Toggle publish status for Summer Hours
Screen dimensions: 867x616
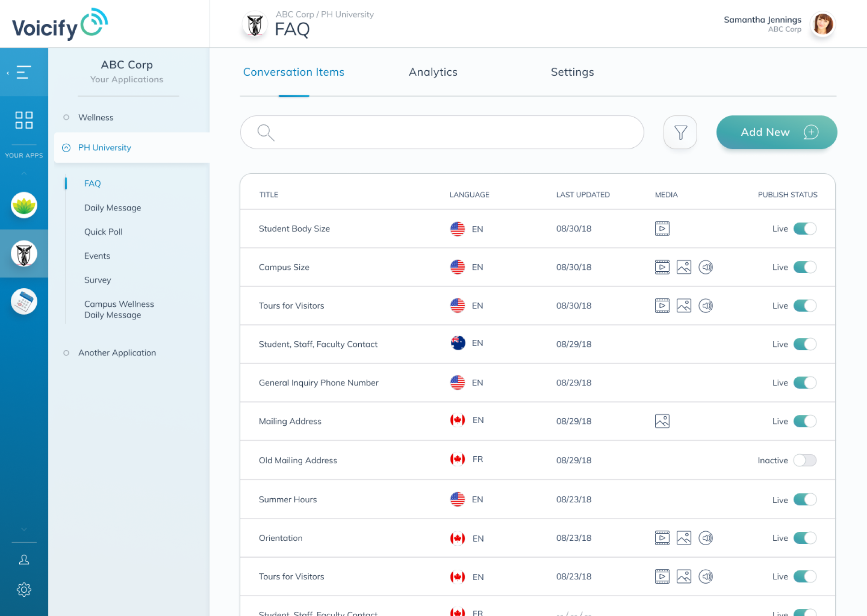click(x=804, y=500)
